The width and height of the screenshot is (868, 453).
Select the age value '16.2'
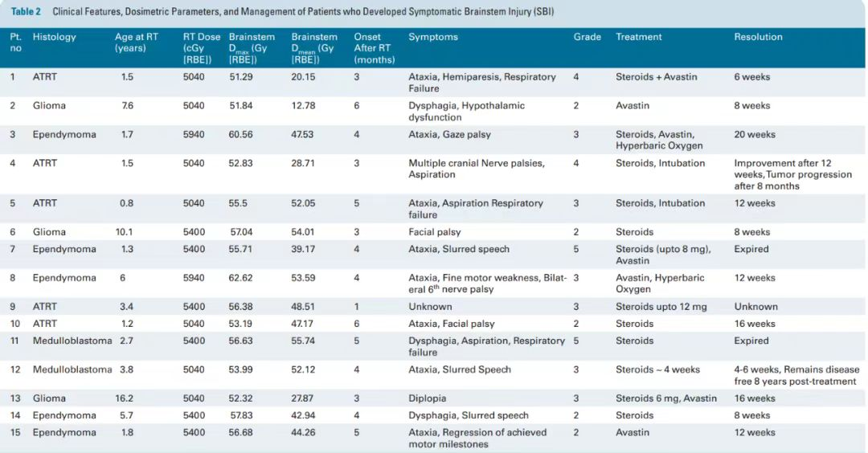pyautogui.click(x=125, y=398)
